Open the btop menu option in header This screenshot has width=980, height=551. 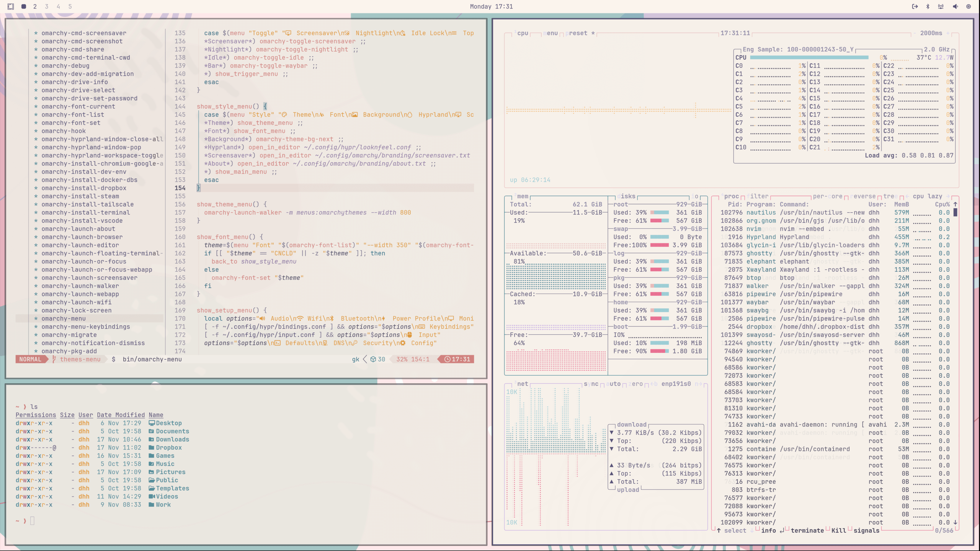click(x=551, y=33)
